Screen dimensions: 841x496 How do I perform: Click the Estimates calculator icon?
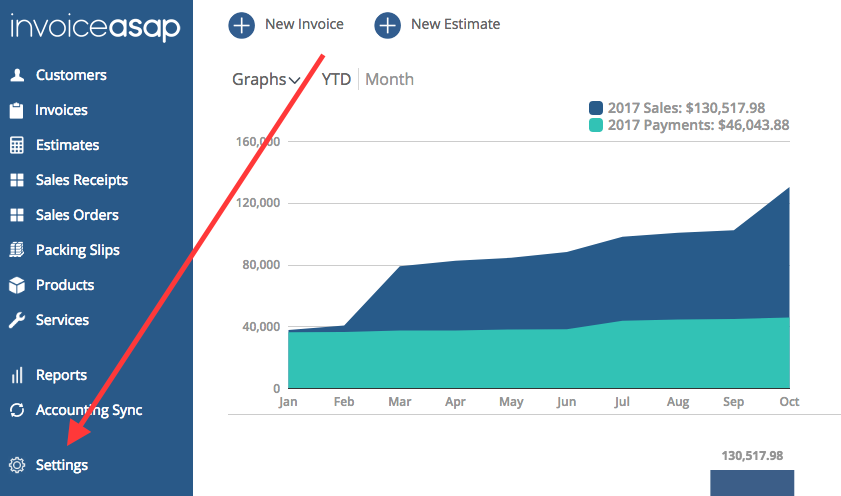(x=16, y=145)
